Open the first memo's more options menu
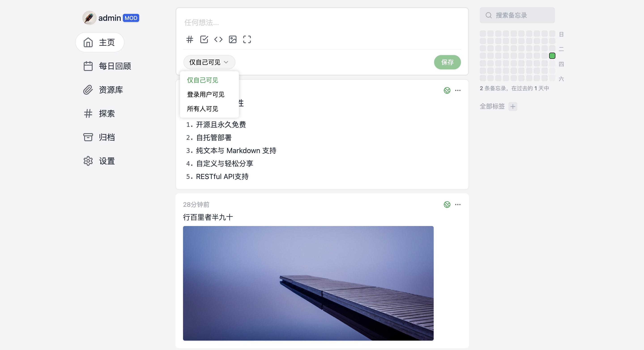The height and width of the screenshot is (350, 644). (x=458, y=90)
